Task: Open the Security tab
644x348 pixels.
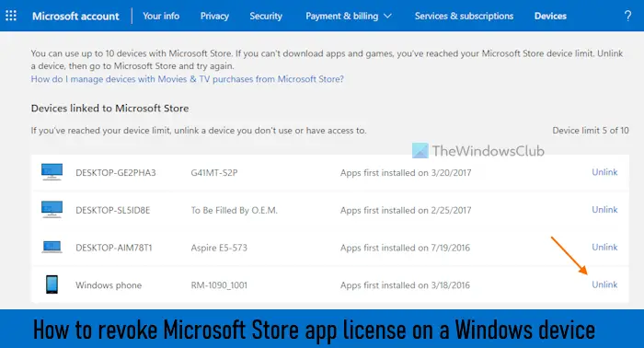Action: (x=266, y=16)
